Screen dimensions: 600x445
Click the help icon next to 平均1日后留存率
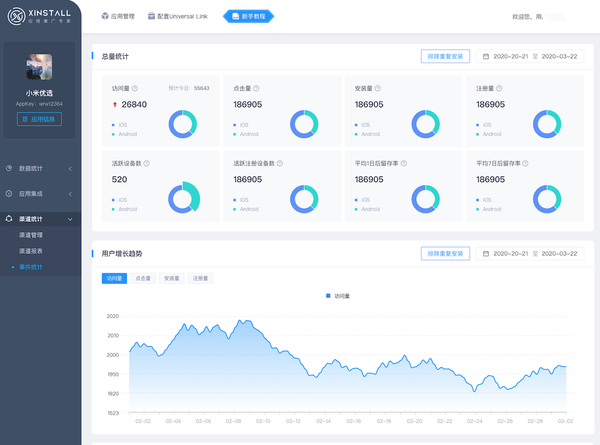coord(404,163)
